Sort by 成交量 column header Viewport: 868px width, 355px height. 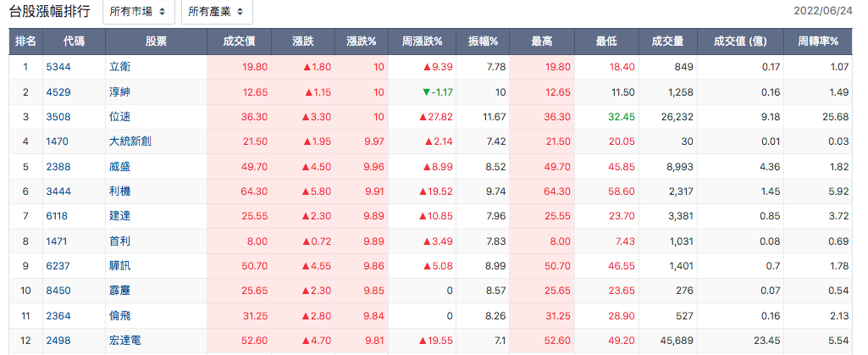667,42
